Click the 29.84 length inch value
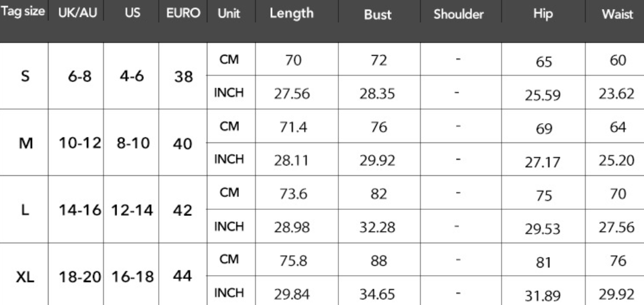 coord(292,294)
